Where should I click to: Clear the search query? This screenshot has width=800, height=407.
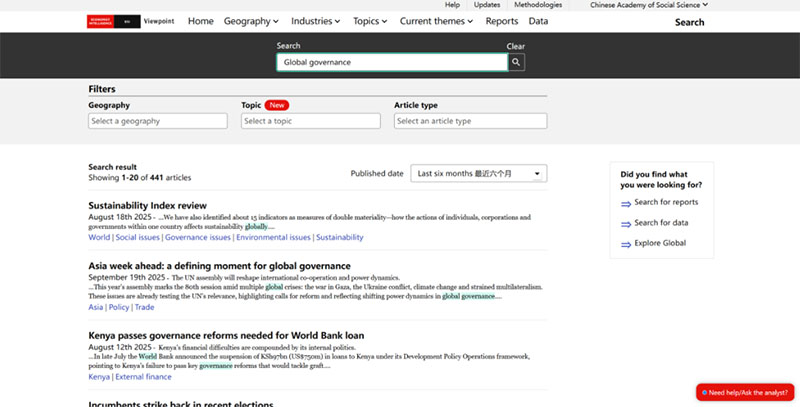[515, 46]
